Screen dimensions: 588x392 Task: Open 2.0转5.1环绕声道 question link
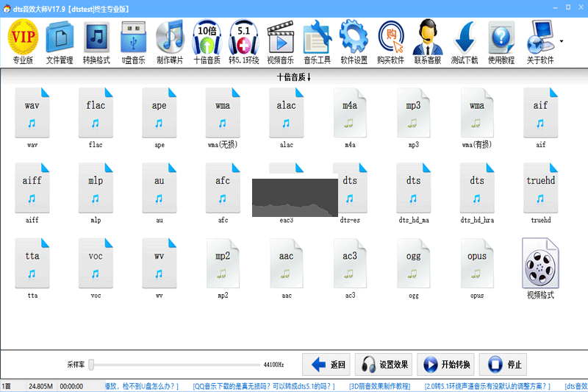click(487, 386)
